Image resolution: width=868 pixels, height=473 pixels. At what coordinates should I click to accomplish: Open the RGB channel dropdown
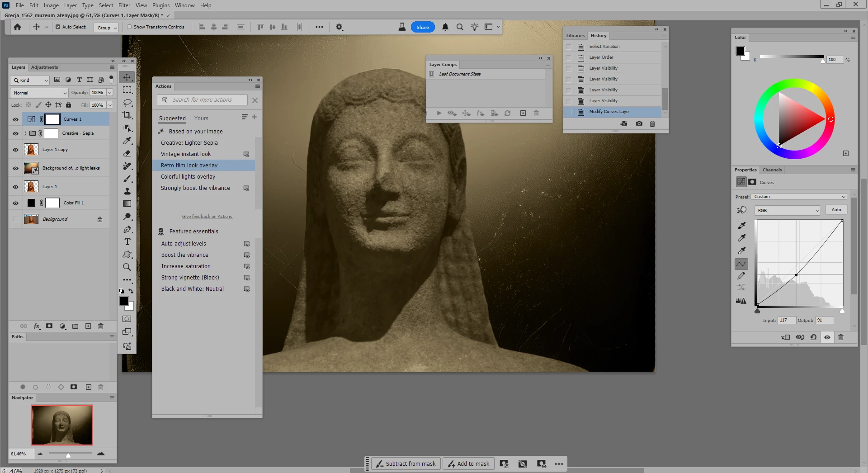pyautogui.click(x=787, y=210)
